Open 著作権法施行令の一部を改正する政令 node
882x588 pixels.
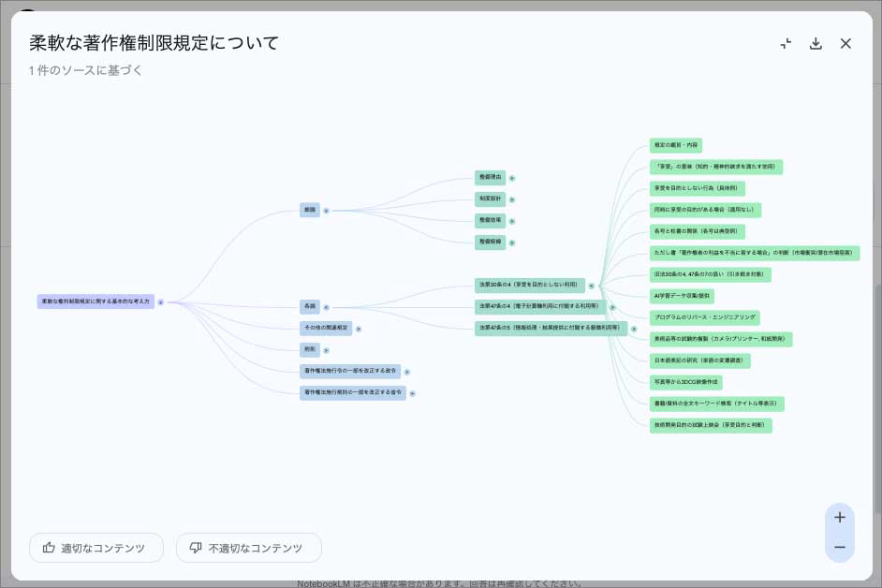click(349, 371)
